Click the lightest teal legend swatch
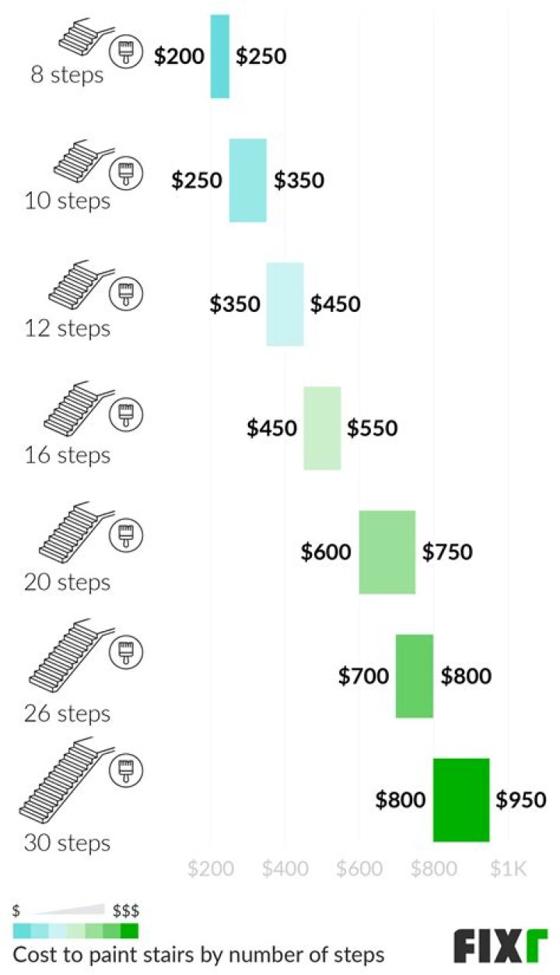 (58, 931)
